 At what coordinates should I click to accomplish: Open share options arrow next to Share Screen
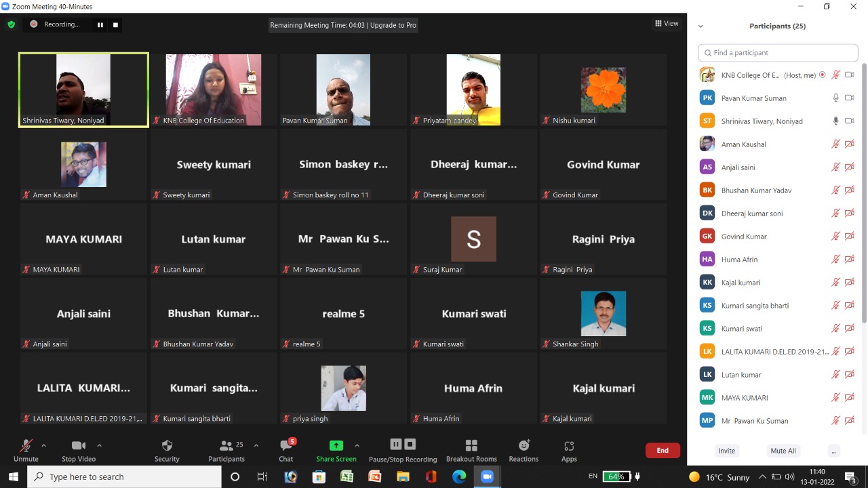tap(357, 445)
